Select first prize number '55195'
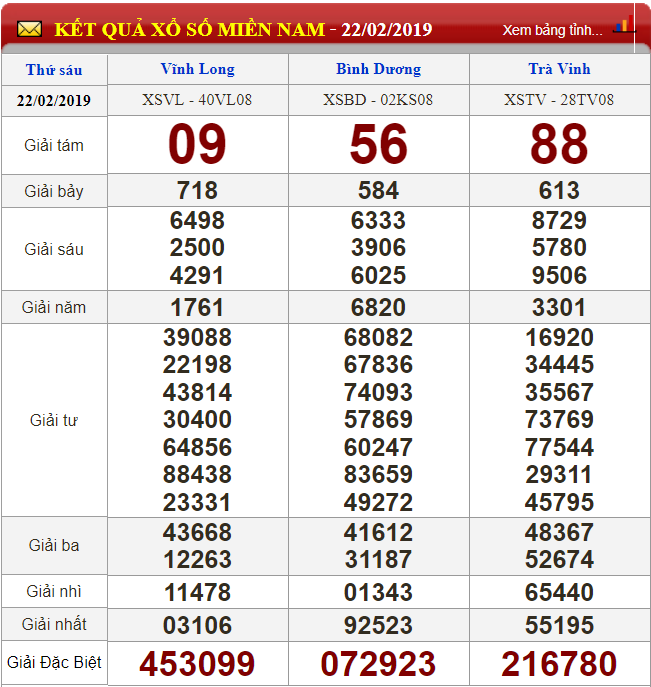Image resolution: width=651 pixels, height=687 pixels. [x=559, y=626]
